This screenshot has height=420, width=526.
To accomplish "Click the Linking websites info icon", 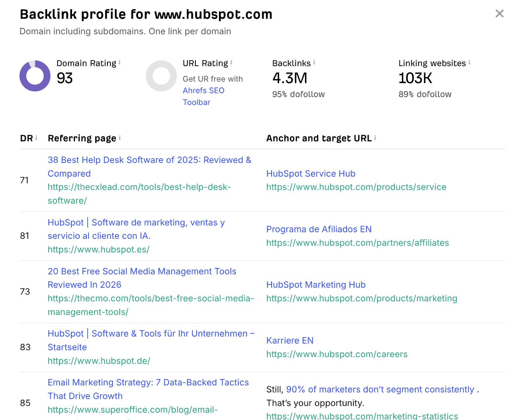I will click(x=469, y=62).
